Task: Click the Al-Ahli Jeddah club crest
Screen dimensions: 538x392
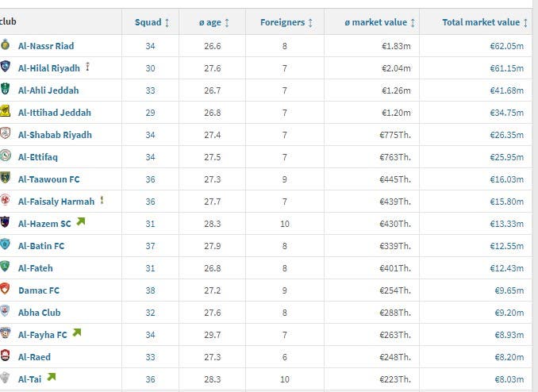Action: 6,90
